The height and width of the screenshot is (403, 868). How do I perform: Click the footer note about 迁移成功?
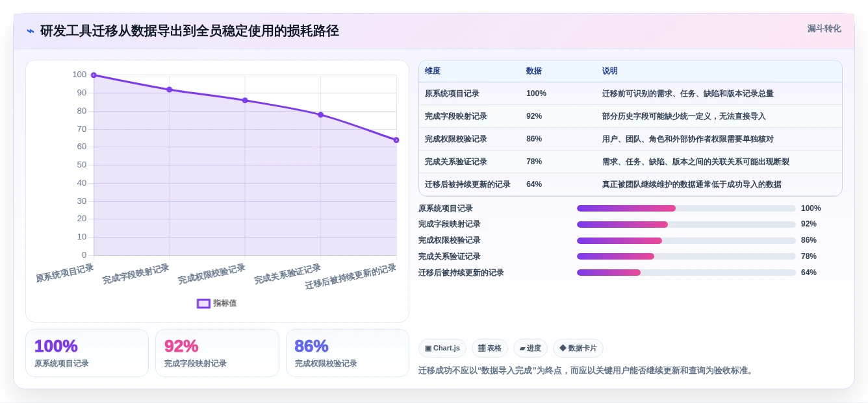[587, 371]
